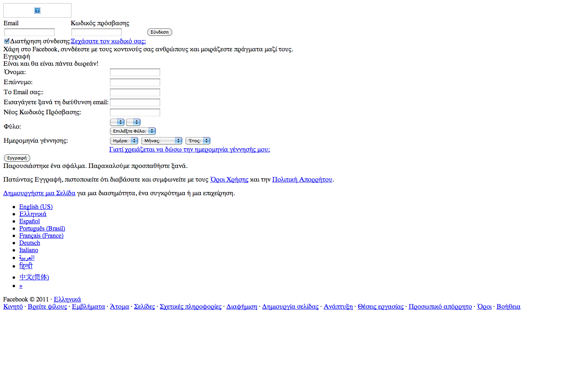Open the Δημιουργία σελίδας footer link

pos(290,307)
